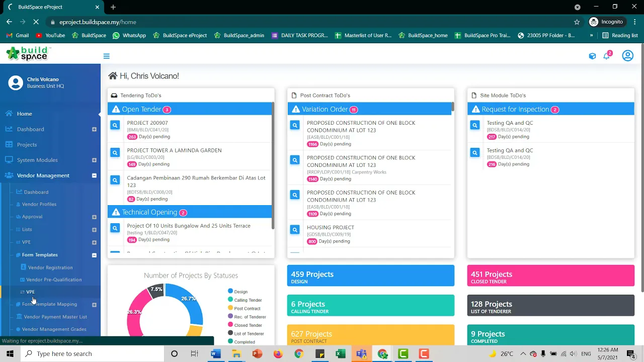Open the 6 Projects Calling Tender card

(371, 306)
